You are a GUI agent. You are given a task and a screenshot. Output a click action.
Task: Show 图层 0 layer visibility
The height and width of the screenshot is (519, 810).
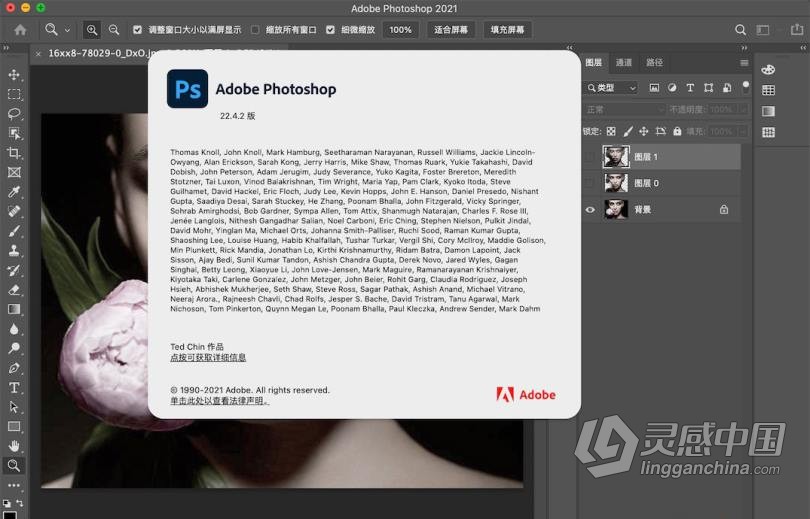(590, 183)
